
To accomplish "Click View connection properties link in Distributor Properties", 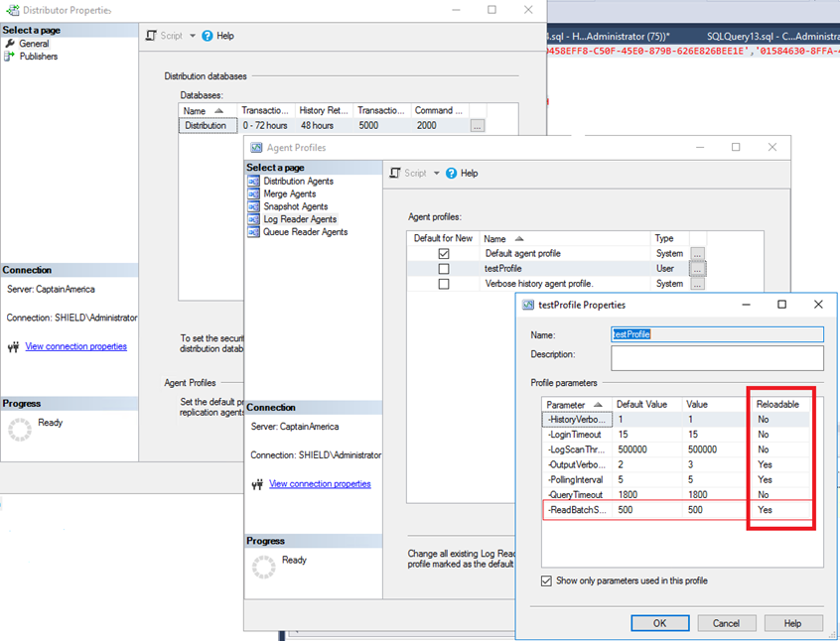I will coord(76,346).
